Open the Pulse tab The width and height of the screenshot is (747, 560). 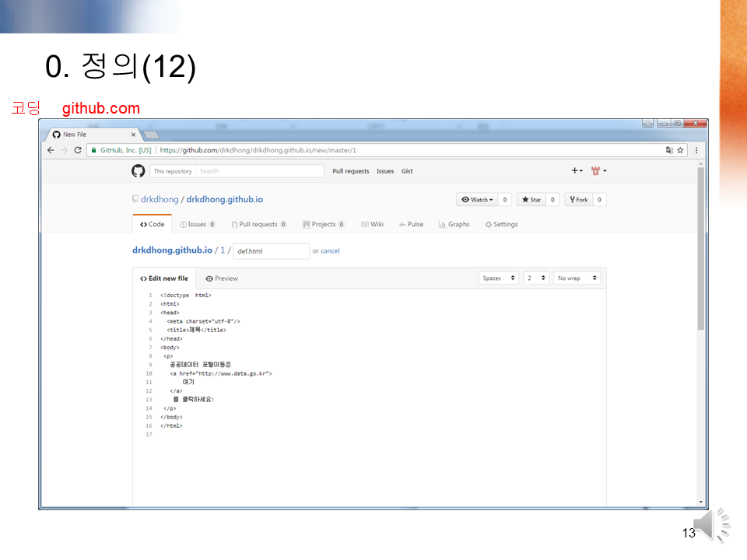pyautogui.click(x=411, y=224)
